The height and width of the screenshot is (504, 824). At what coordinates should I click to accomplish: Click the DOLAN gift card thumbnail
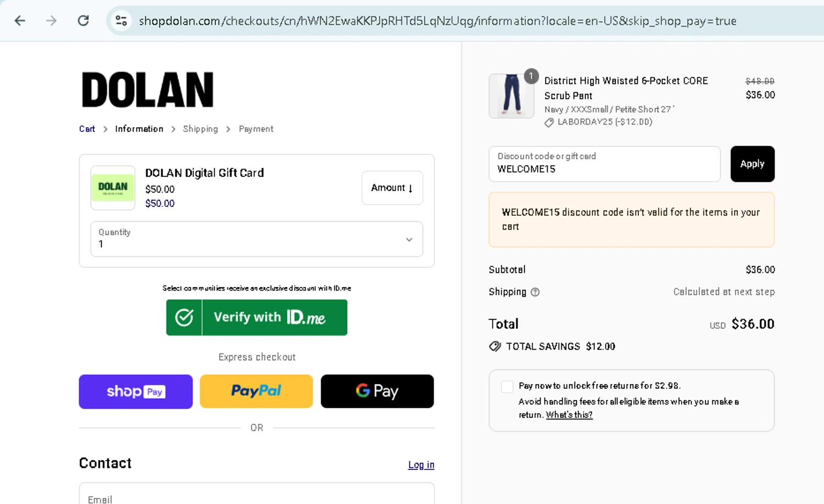(113, 188)
